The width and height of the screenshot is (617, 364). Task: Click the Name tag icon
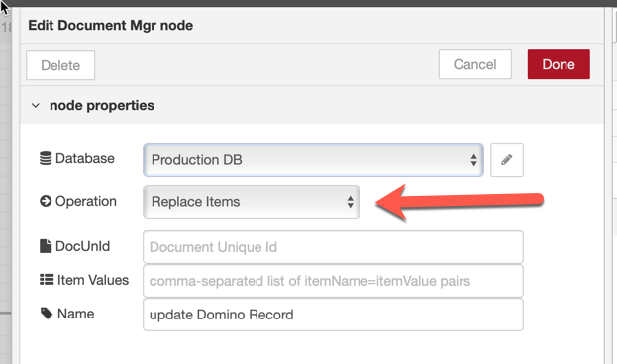(x=47, y=314)
